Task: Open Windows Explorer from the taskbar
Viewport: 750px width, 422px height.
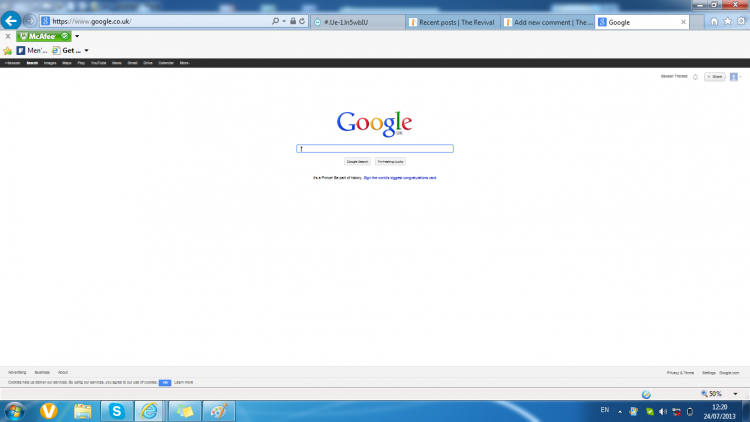Action: [82, 411]
